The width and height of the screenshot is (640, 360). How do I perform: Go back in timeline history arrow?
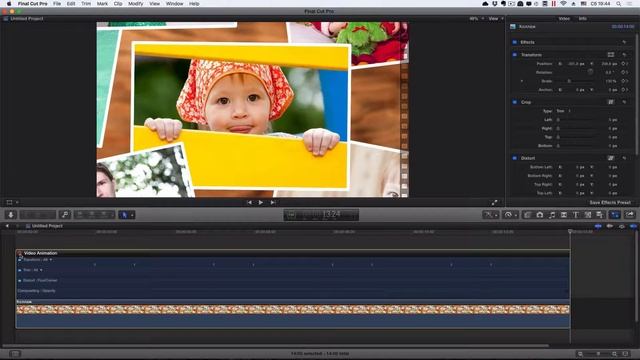pyautogui.click(x=7, y=226)
